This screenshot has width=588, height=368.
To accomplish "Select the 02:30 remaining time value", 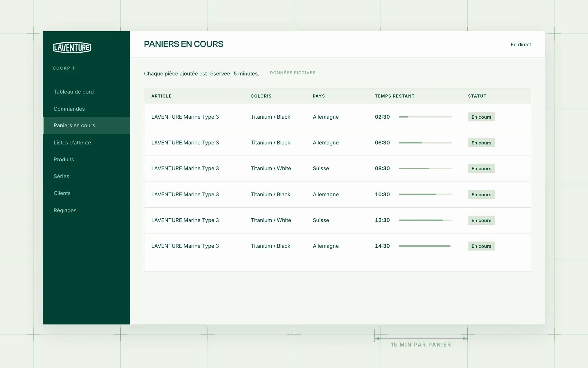I will tap(382, 117).
